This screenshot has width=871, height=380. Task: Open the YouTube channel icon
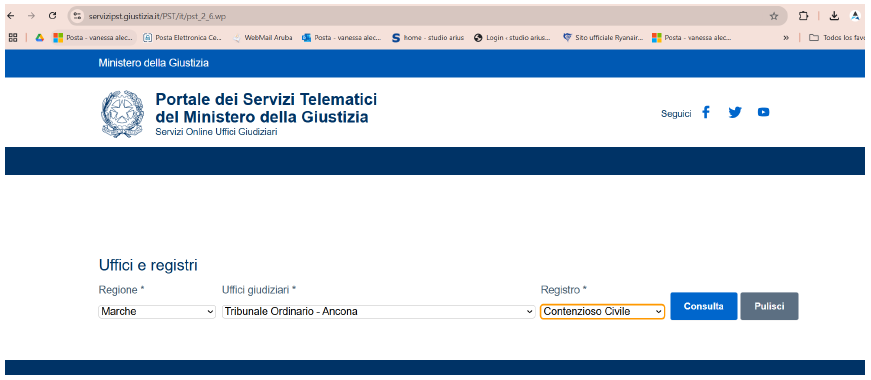coord(763,112)
